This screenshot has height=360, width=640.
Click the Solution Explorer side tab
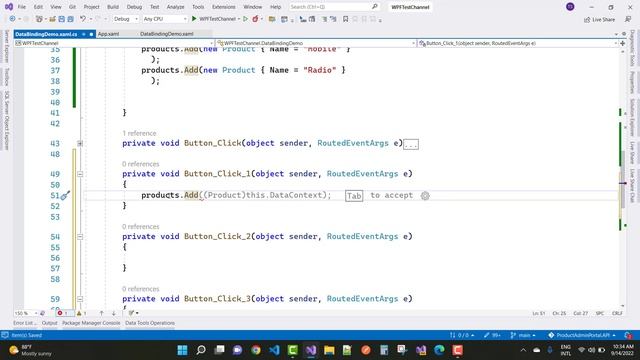(632, 117)
